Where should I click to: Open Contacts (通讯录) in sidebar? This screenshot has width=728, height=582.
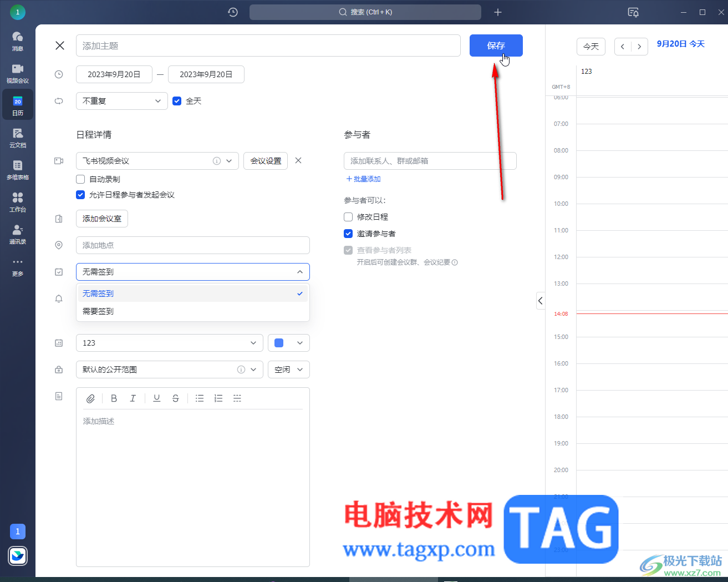coord(18,234)
